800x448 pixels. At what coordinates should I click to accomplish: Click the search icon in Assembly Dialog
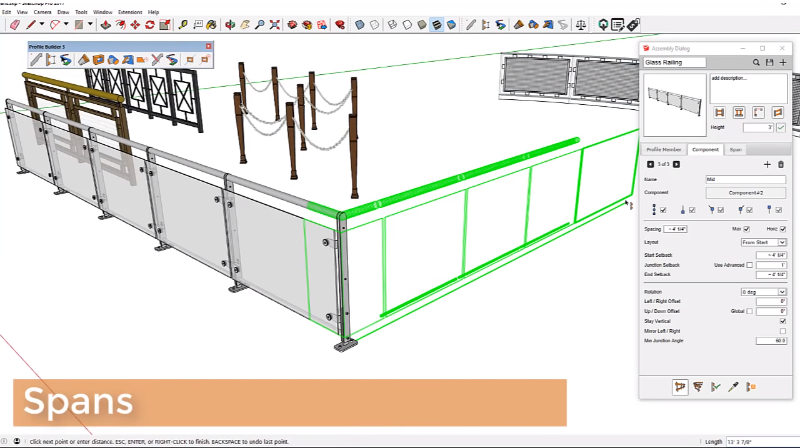[x=756, y=62]
